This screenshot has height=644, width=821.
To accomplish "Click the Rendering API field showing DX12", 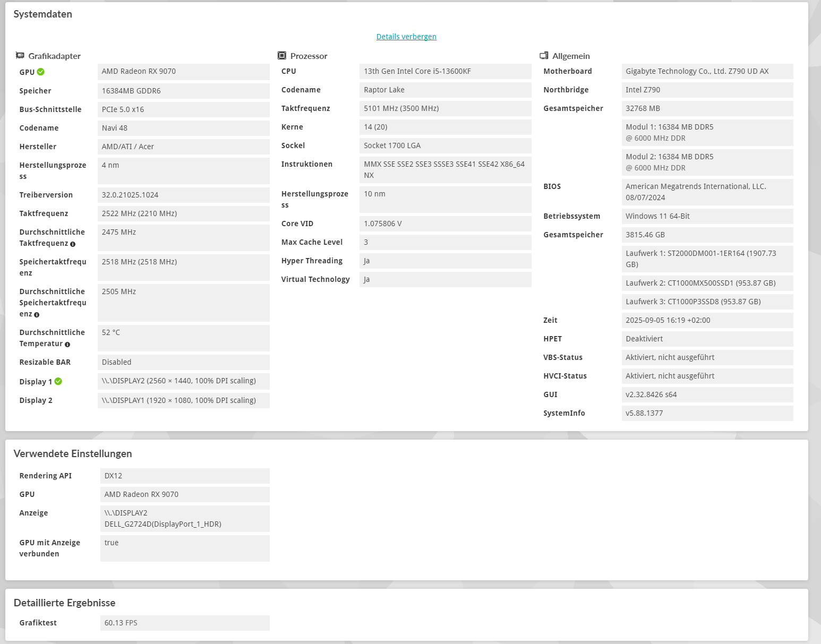I will tap(184, 476).
